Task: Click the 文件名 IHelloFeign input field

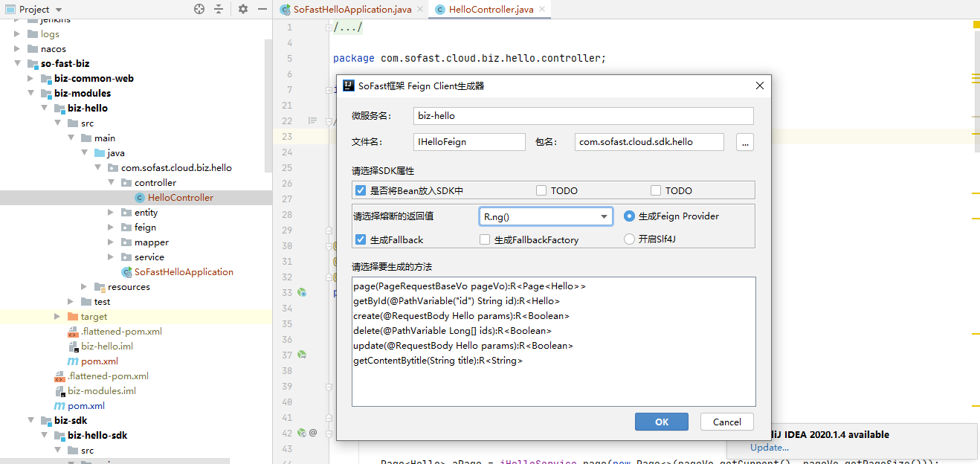Action: [x=469, y=141]
